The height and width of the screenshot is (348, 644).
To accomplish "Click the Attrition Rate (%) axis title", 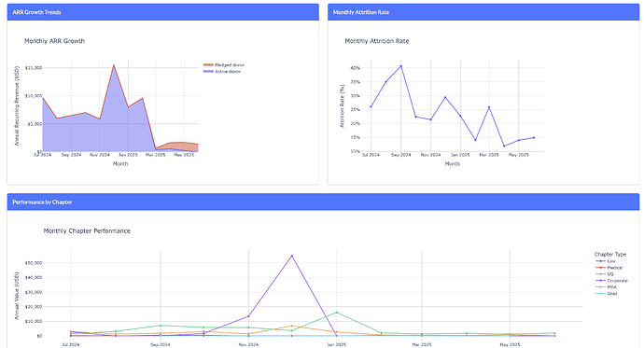I will tap(342, 106).
